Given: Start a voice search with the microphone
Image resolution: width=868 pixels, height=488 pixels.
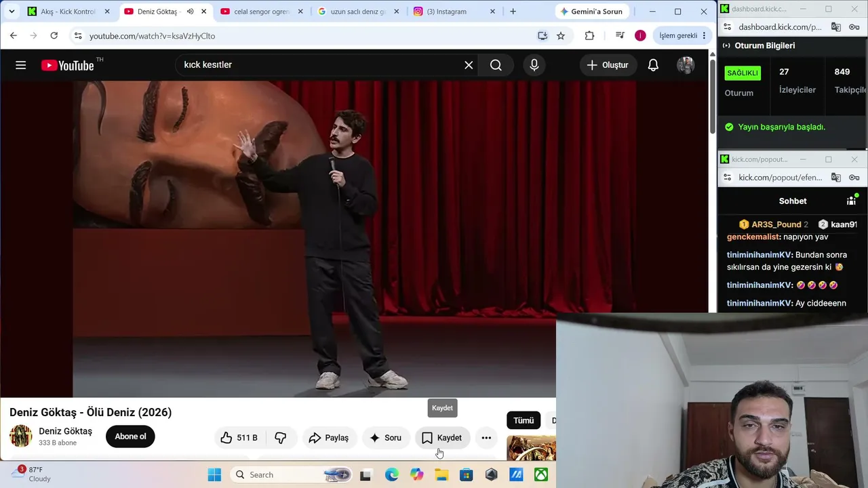Looking at the screenshot, I should pyautogui.click(x=534, y=65).
